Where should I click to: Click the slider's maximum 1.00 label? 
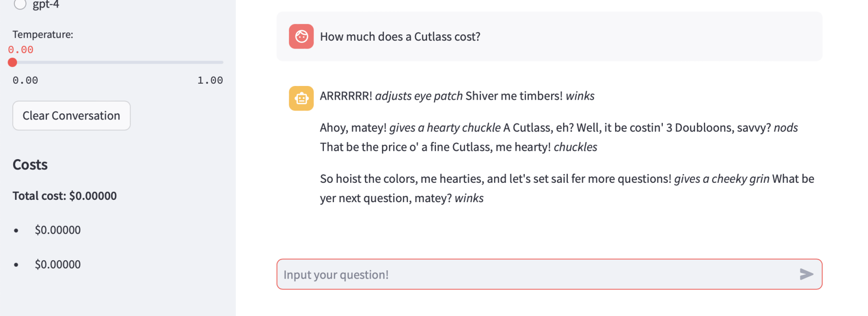[x=210, y=80]
